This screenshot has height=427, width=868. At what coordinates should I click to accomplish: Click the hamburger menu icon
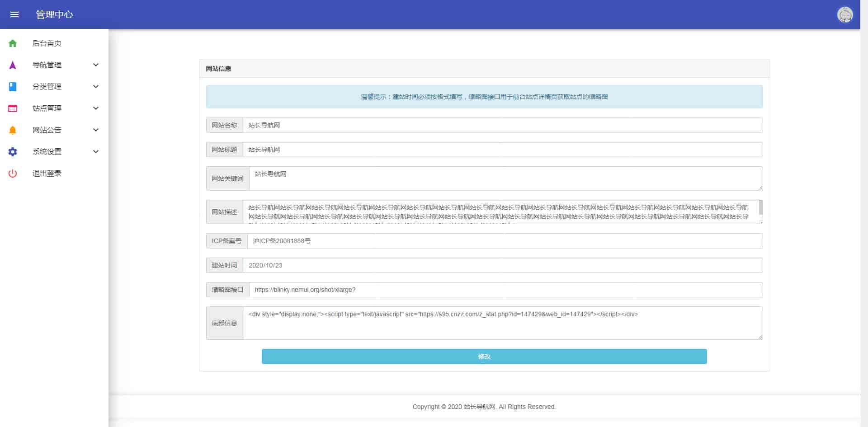pos(14,14)
